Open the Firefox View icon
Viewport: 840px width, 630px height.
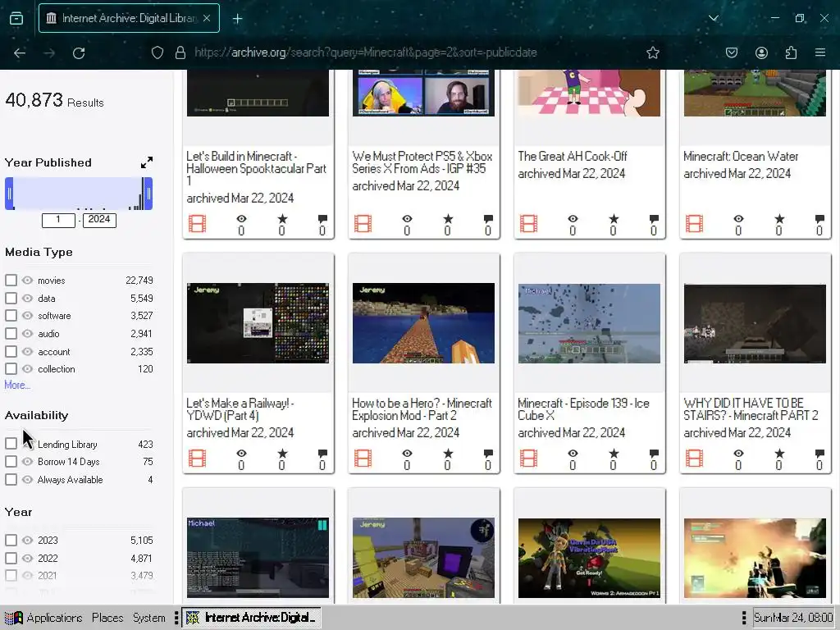16,18
